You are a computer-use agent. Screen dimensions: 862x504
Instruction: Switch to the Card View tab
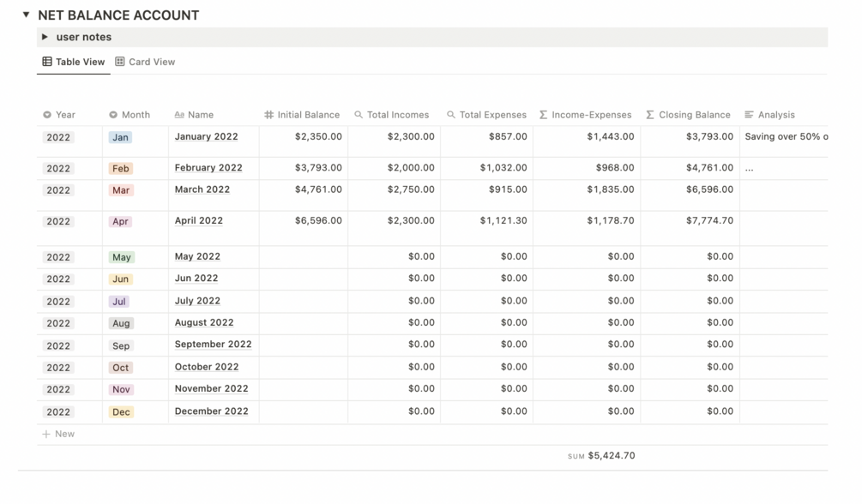[x=145, y=62]
